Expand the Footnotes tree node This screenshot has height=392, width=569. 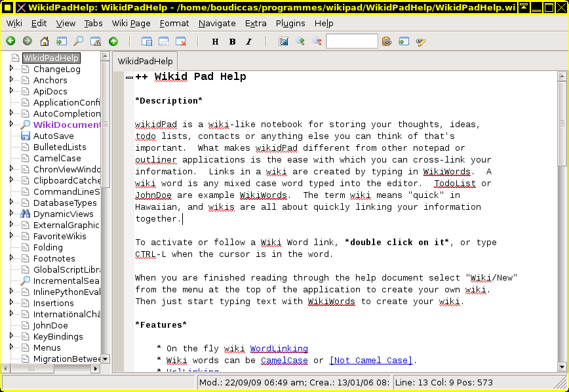(11, 258)
